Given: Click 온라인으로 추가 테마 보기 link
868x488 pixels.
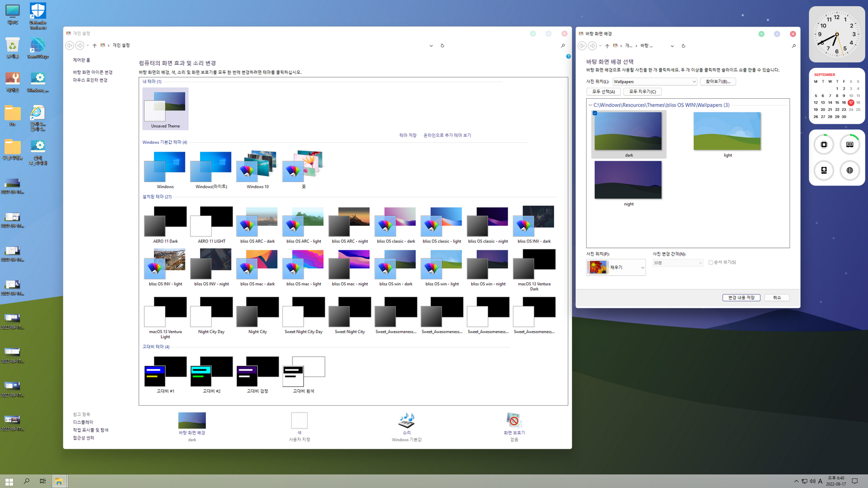Looking at the screenshot, I should [x=447, y=135].
